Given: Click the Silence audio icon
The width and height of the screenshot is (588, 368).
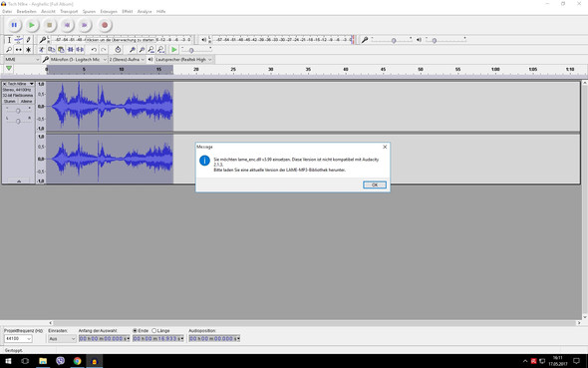Looking at the screenshot, I should tap(80, 50).
